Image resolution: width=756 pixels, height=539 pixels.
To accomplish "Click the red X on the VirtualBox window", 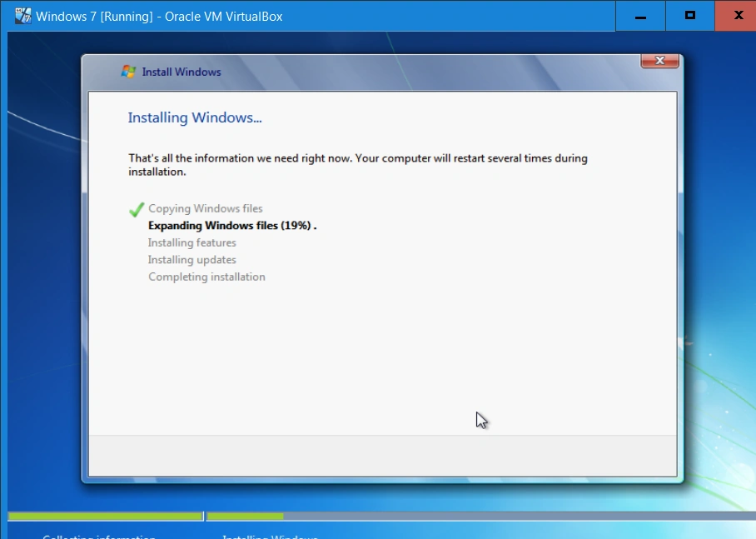I will pos(736,15).
